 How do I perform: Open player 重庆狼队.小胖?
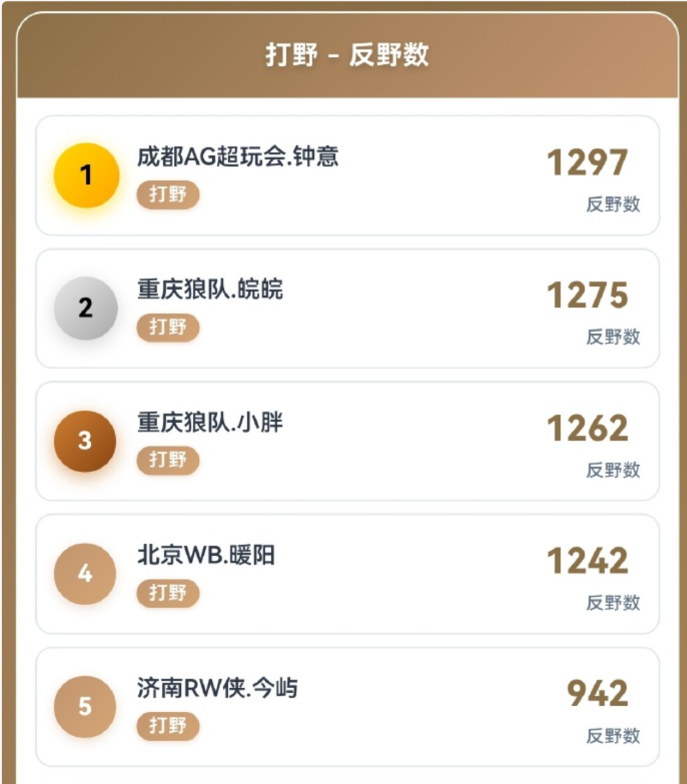point(210,422)
